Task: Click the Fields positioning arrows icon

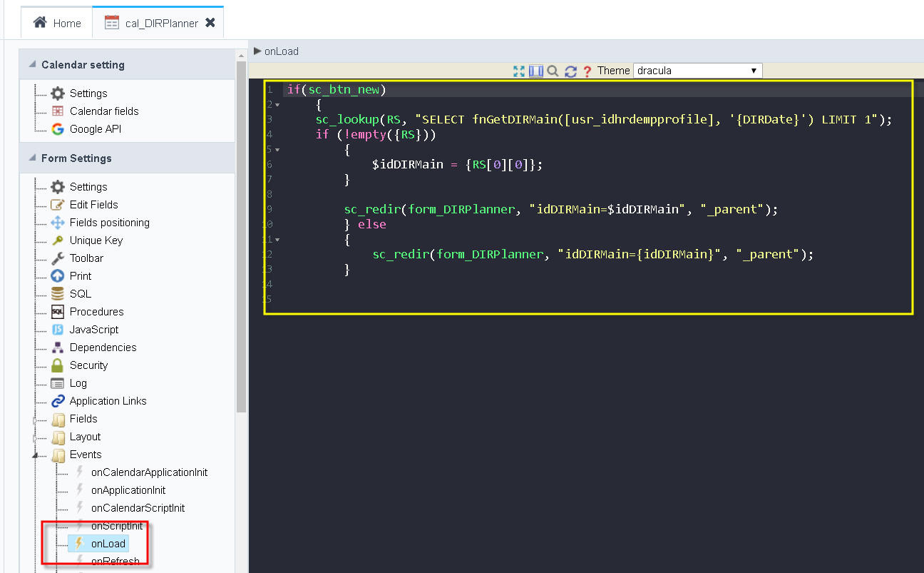Action: [58, 223]
